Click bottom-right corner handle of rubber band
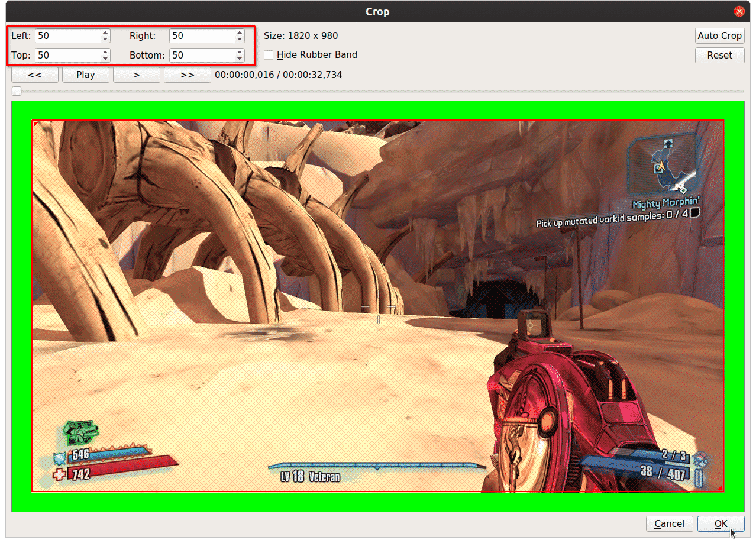The height and width of the screenshot is (543, 756). click(x=721, y=489)
